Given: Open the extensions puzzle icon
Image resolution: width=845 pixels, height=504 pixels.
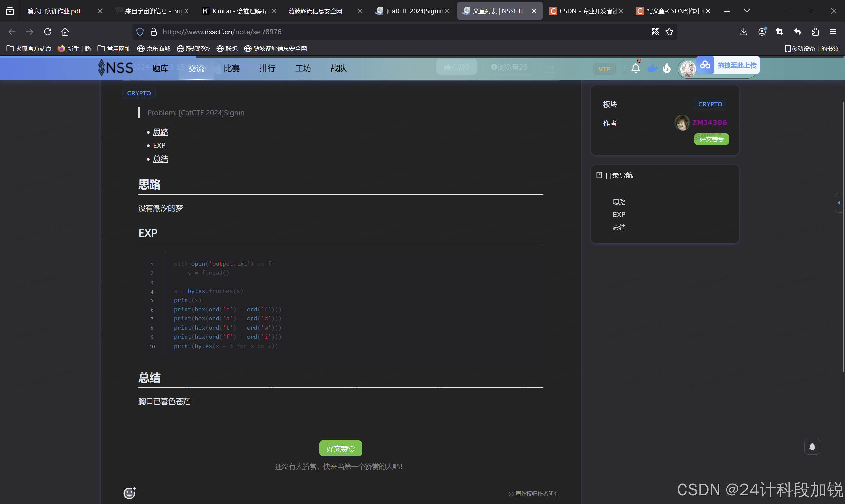Looking at the screenshot, I should (x=815, y=32).
